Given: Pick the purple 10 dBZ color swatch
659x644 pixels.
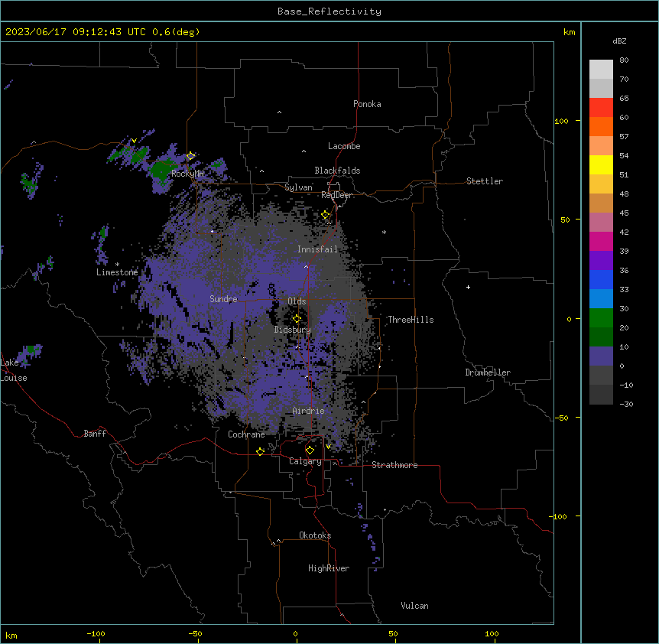Looking at the screenshot, I should pyautogui.click(x=601, y=356).
